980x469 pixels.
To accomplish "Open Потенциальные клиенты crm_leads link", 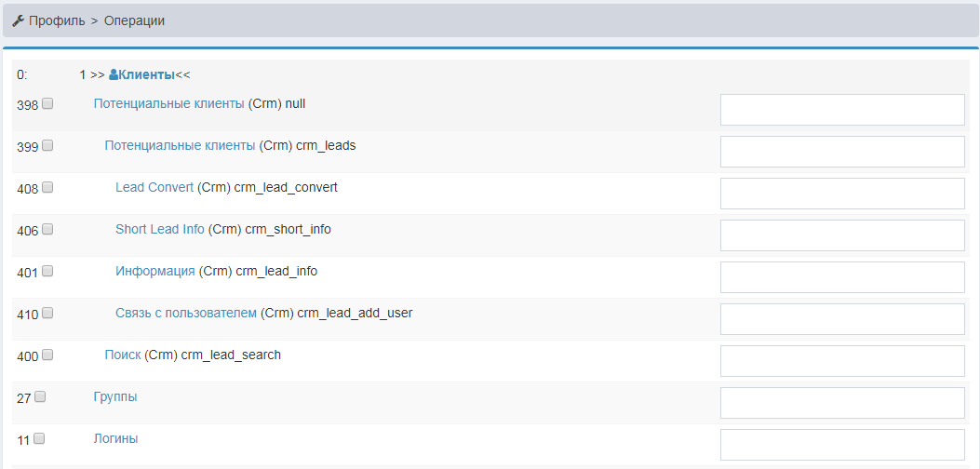I will tap(180, 145).
